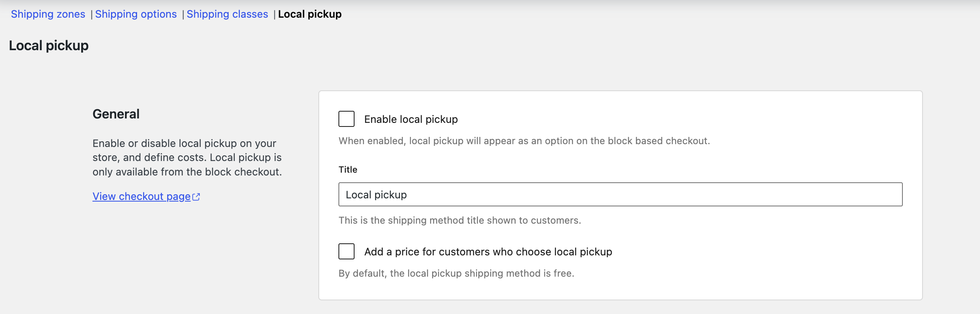Click the Local pickup page heading
This screenshot has width=980, height=314.
coord(48,45)
